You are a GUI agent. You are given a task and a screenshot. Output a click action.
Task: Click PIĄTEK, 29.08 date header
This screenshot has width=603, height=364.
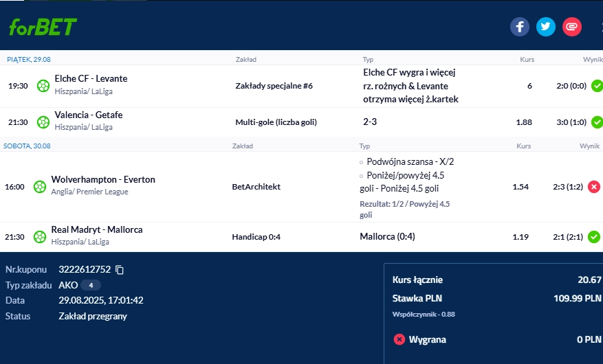pyautogui.click(x=29, y=60)
